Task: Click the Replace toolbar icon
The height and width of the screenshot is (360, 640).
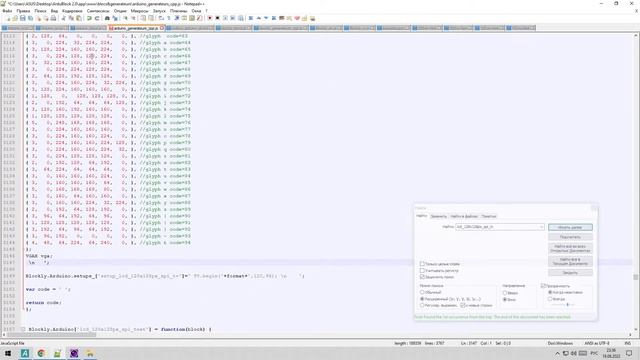Action: click(115, 18)
